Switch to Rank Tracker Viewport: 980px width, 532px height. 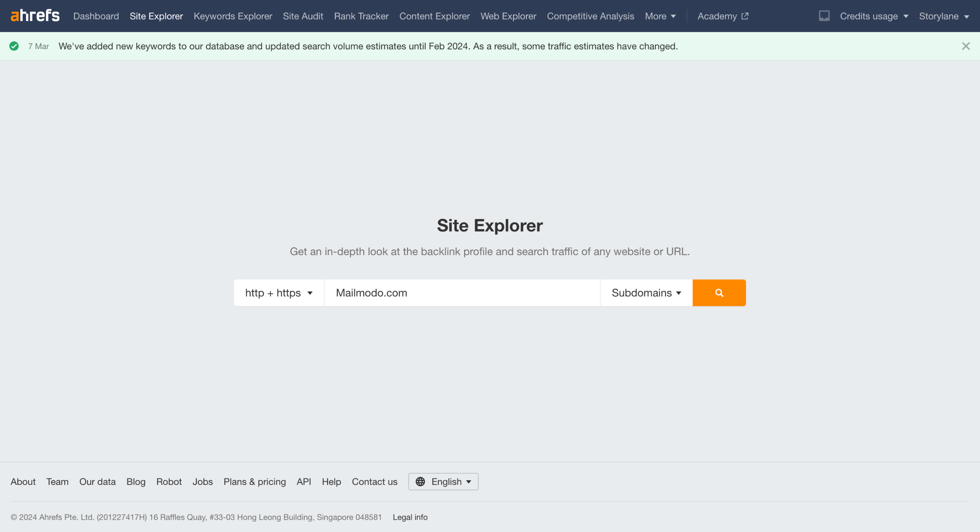[x=361, y=16]
